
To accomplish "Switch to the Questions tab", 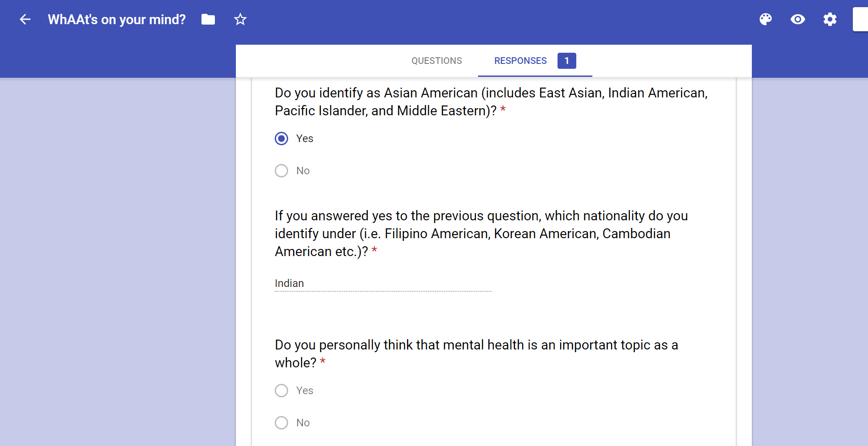I will 436,61.
